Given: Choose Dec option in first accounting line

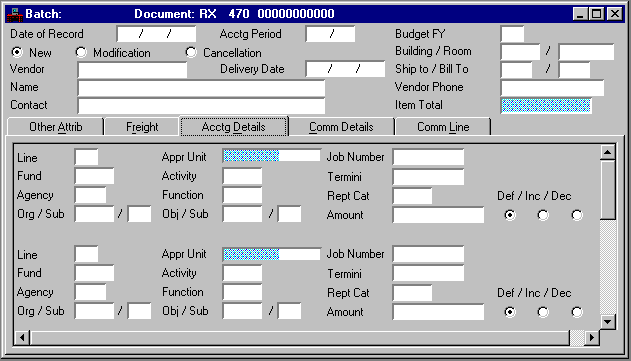Looking at the screenshot, I should pos(577,215).
